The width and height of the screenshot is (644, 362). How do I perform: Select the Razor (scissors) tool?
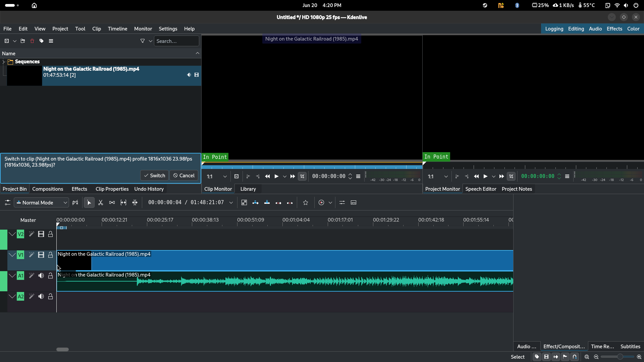coord(101,203)
